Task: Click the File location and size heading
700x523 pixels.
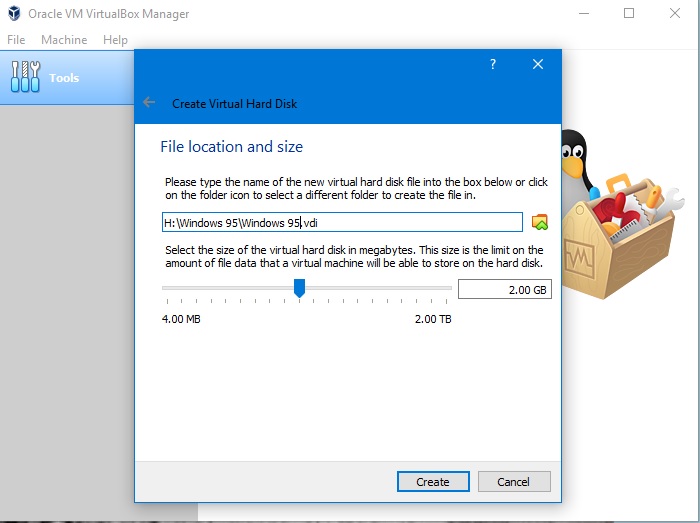Action: pos(231,147)
